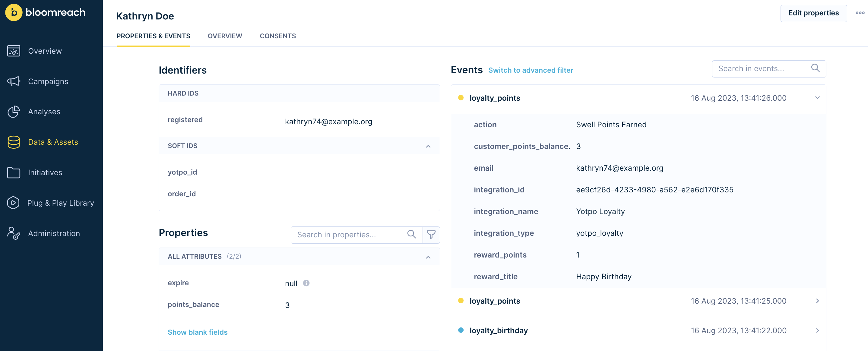
Task: Click the info icon next to null
Action: pyautogui.click(x=306, y=283)
